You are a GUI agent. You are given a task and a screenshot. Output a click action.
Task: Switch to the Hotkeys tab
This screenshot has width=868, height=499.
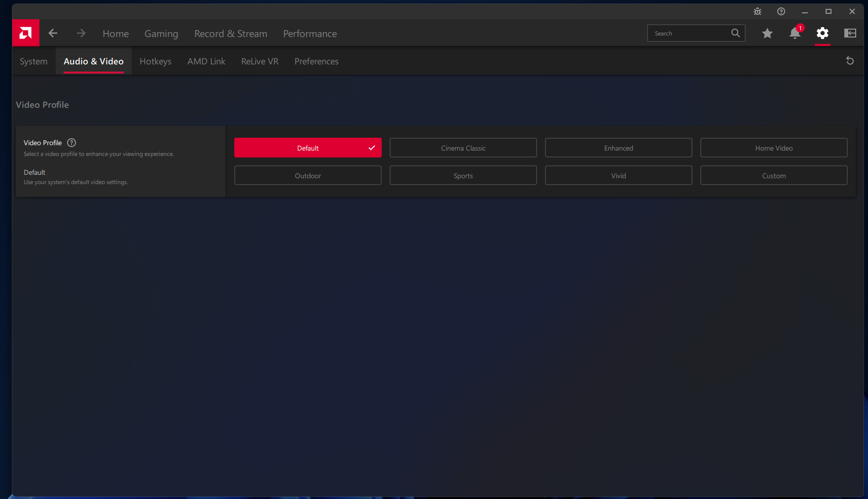(x=155, y=61)
